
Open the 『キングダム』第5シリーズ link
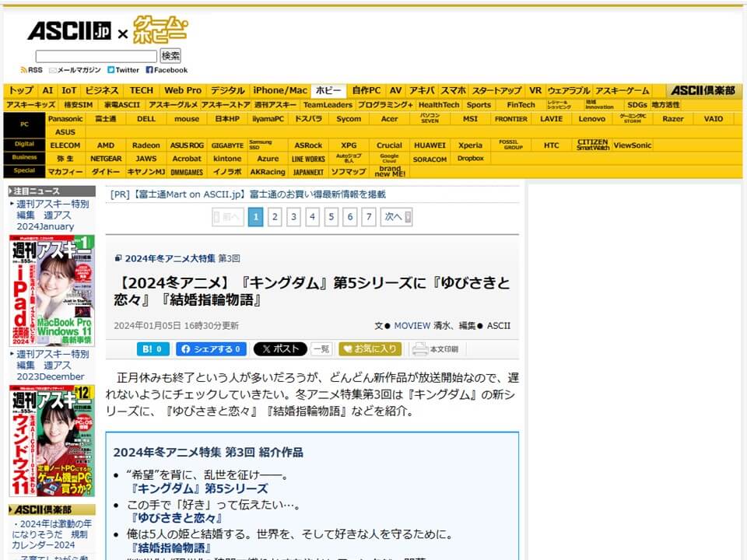coord(200,488)
